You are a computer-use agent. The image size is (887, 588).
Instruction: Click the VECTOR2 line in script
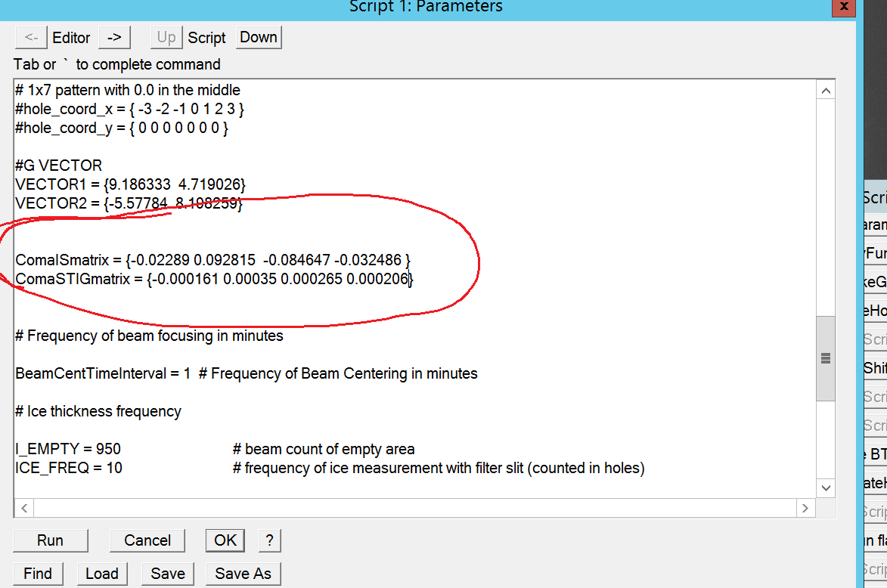129,203
